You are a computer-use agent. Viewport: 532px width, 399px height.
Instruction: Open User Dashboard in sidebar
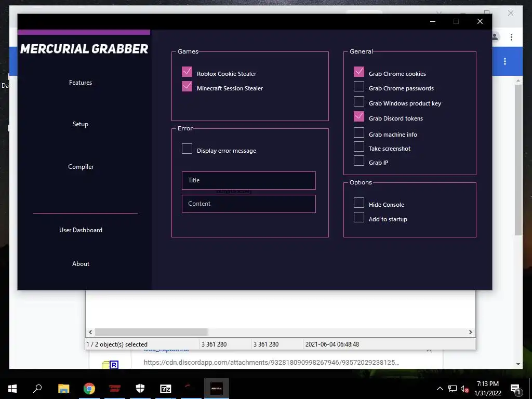[81, 230]
